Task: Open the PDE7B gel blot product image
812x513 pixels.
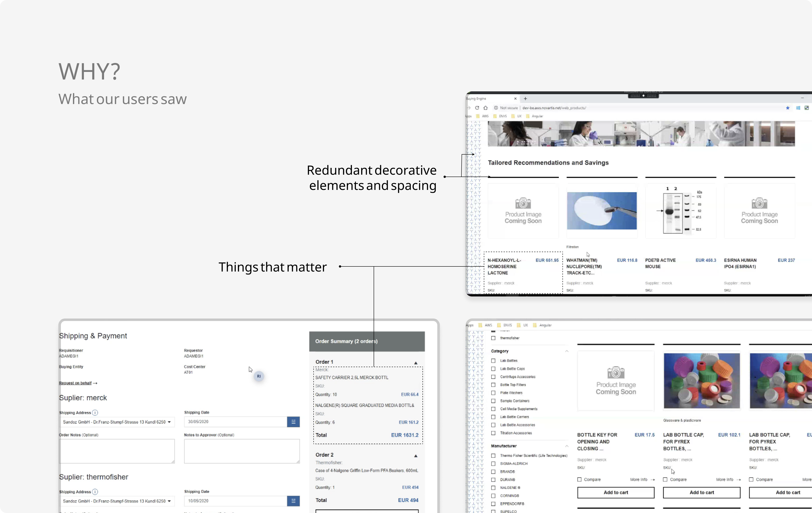Action: pyautogui.click(x=681, y=211)
